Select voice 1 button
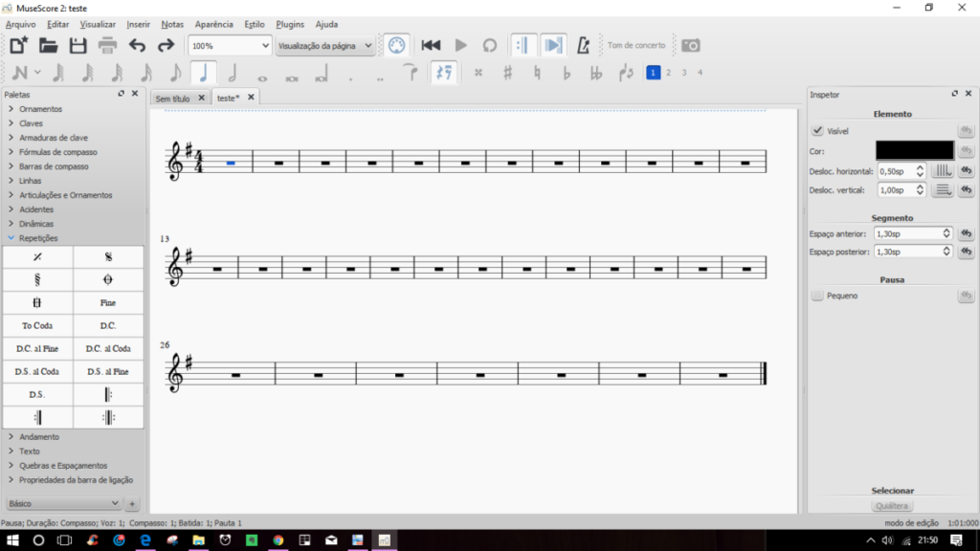 653,73
